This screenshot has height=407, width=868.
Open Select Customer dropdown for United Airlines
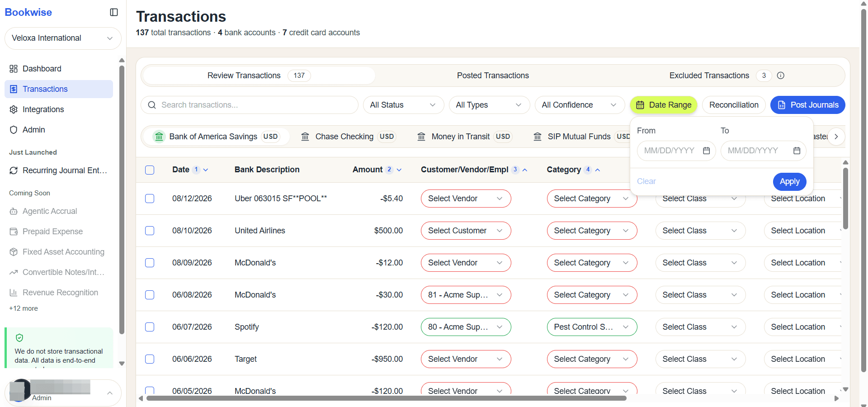[466, 231]
